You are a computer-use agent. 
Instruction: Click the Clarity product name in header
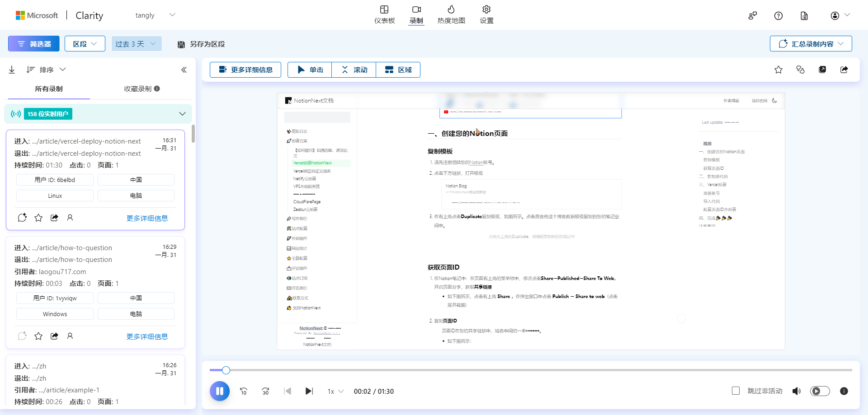[90, 15]
